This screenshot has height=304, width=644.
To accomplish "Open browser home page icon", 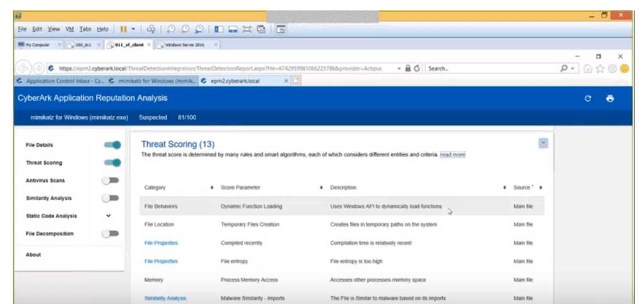I will pyautogui.click(x=589, y=69).
